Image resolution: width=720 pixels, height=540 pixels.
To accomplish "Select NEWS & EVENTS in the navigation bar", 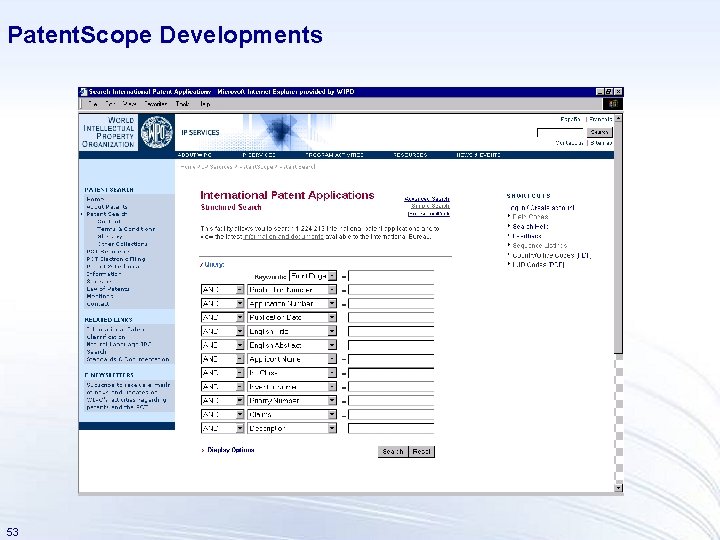I will click(x=478, y=155).
